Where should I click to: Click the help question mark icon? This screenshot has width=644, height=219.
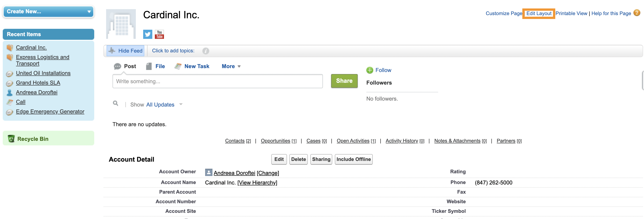(637, 13)
